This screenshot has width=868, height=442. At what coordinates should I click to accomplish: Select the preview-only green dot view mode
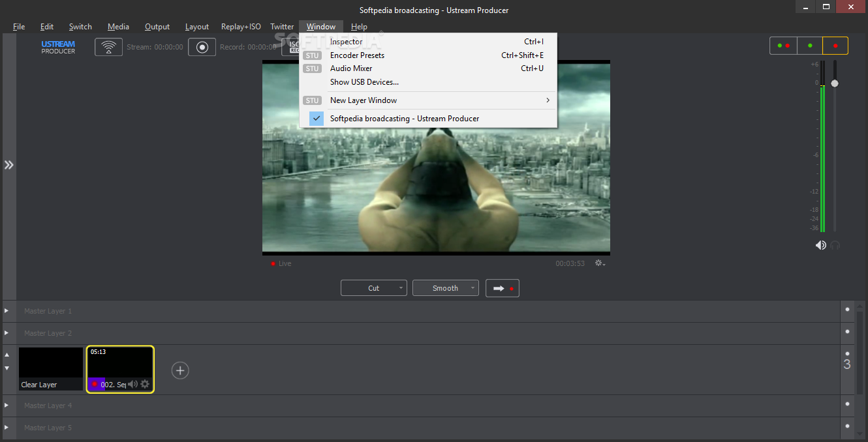point(810,46)
